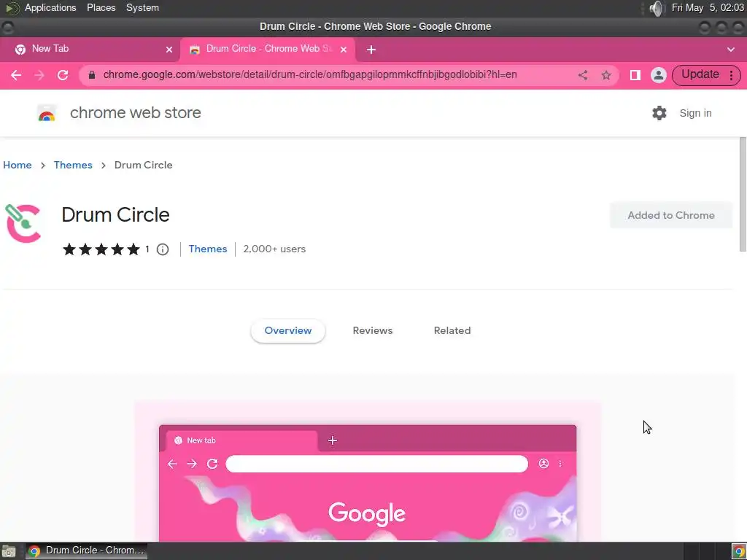Click Themes category link beside rating
747x560 pixels.
[208, 249]
